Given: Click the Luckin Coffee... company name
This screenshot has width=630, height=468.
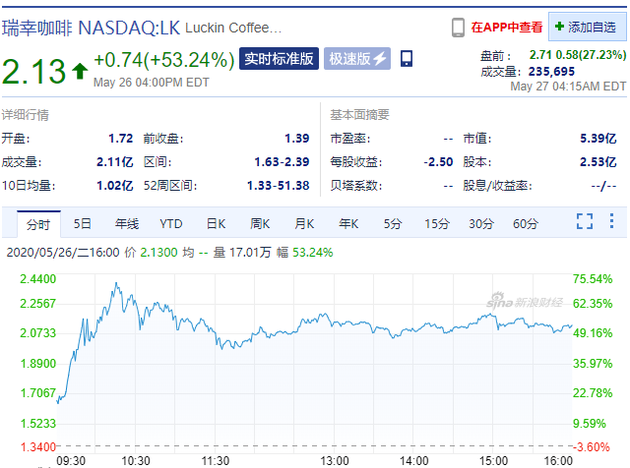Looking at the screenshot, I should (233, 28).
